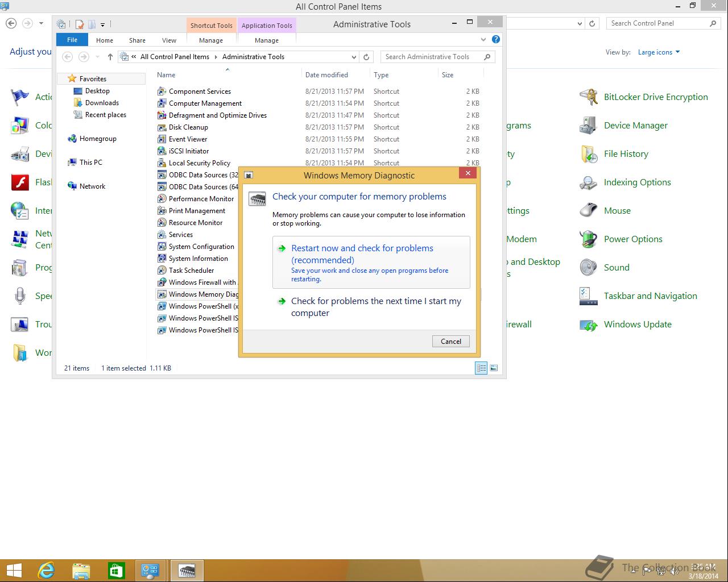Open Manage tab under Application Tools

click(267, 40)
